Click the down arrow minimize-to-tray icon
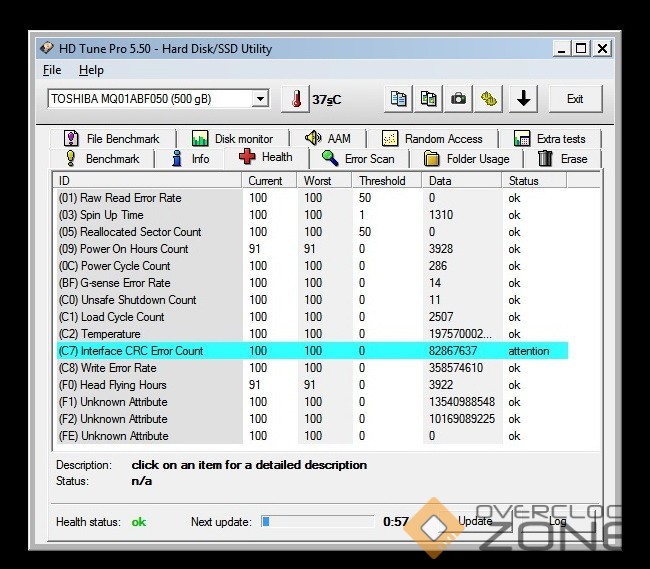650x569 pixels. [x=524, y=99]
